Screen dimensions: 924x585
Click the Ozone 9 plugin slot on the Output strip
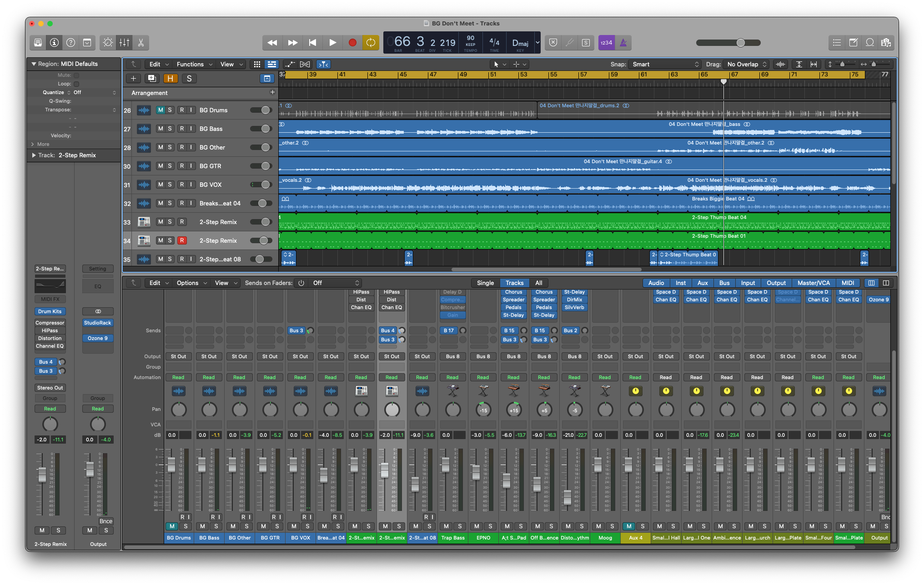[98, 338]
